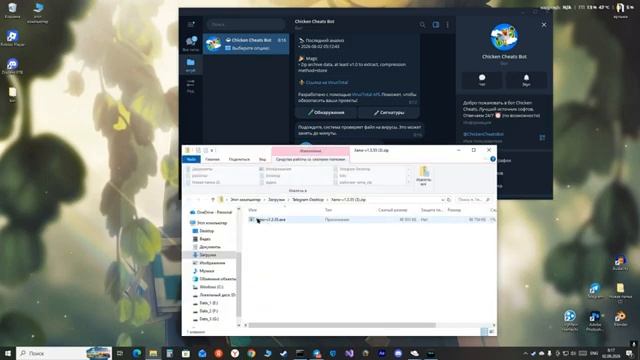Select OneDrive - Personal in navigation pane
The width and height of the screenshot is (640, 360).
click(x=211, y=212)
